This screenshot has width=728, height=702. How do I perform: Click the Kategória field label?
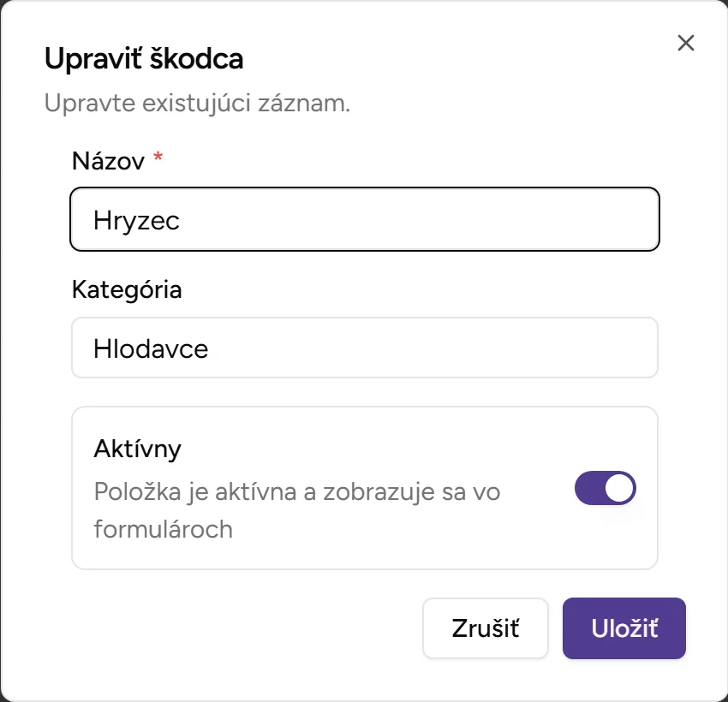click(127, 290)
